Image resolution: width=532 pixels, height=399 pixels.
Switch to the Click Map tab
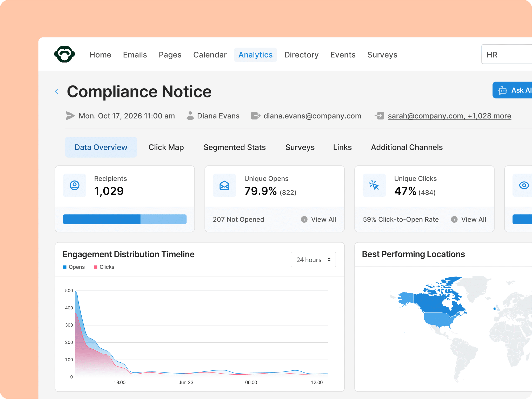coord(166,147)
